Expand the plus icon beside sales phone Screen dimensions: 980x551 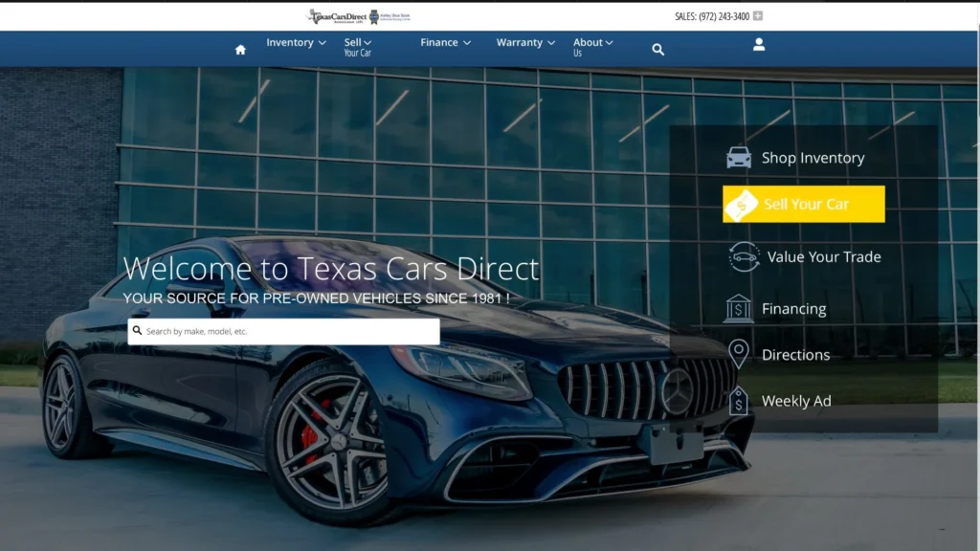[758, 16]
